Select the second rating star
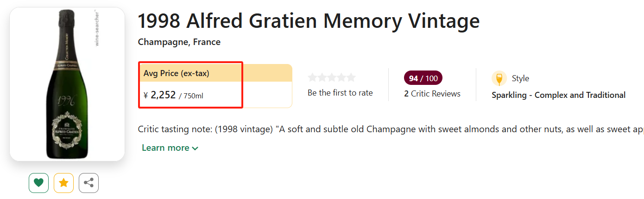The height and width of the screenshot is (199, 644). pos(322,77)
